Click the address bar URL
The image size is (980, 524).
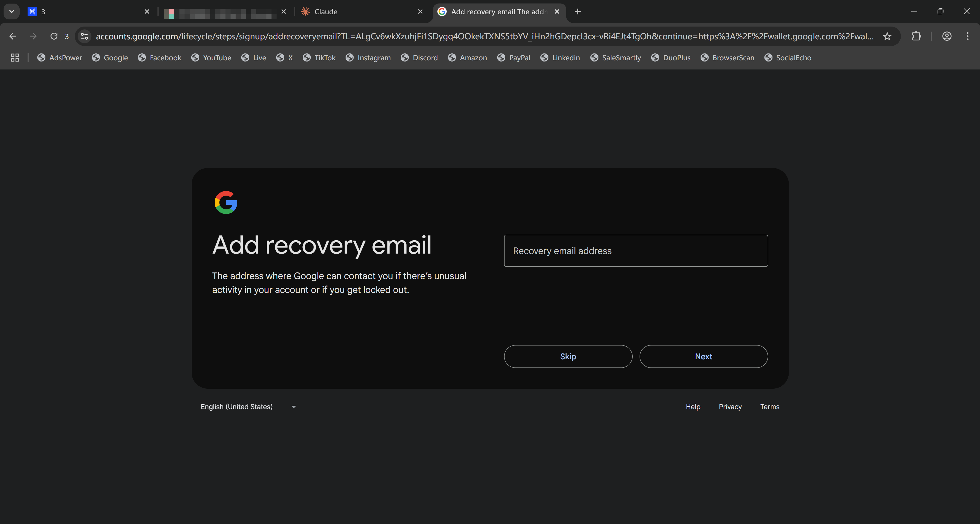tap(485, 36)
